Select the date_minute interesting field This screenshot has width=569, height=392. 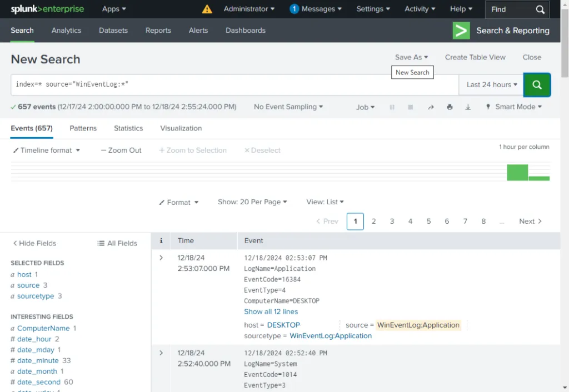tap(38, 361)
